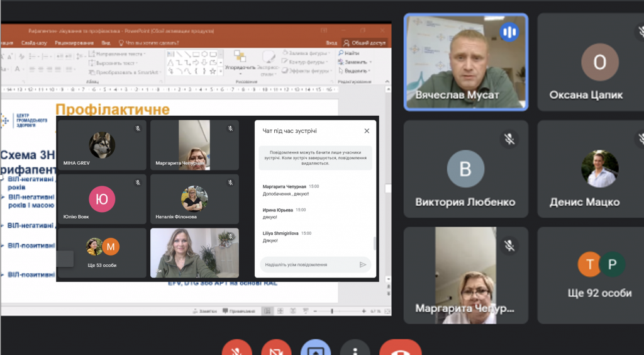
Task: Open the Экспресс-стили quick styles dropdown
Action: [268, 64]
